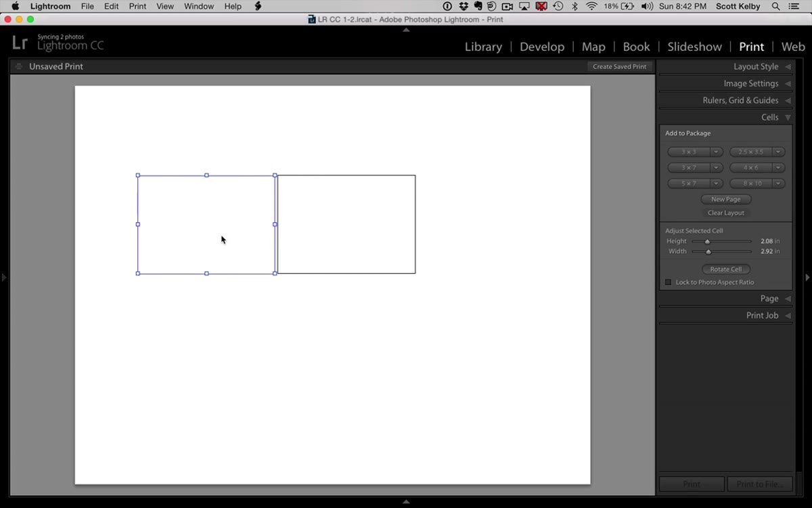This screenshot has height=508, width=812.
Task: Open Spotlight search magnifier
Action: coord(775,6)
